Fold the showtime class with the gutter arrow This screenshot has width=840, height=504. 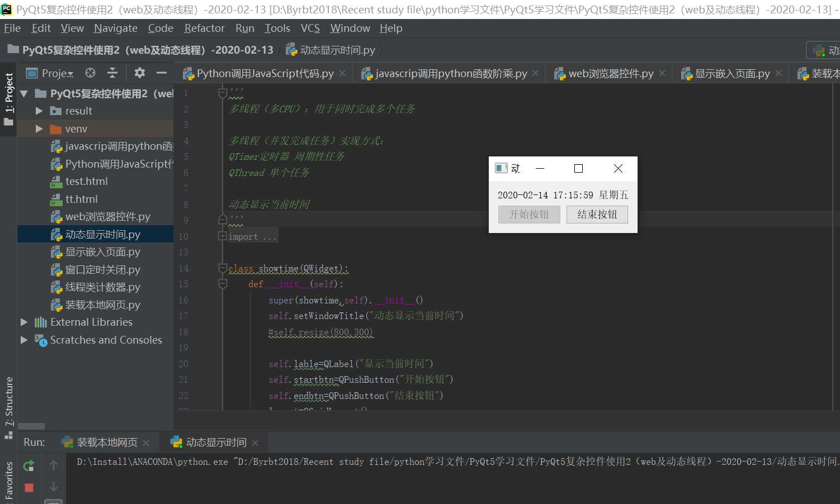[223, 269]
